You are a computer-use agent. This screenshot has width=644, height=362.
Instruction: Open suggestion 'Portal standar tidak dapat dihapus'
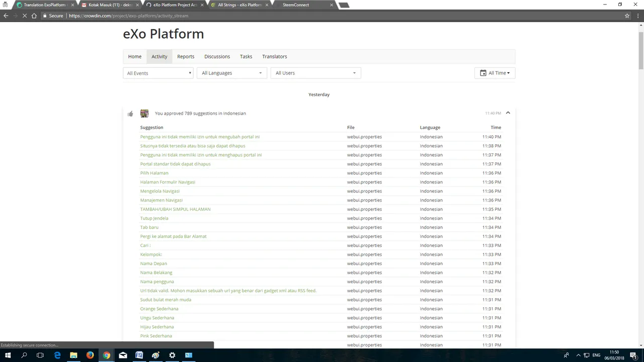coord(175,164)
